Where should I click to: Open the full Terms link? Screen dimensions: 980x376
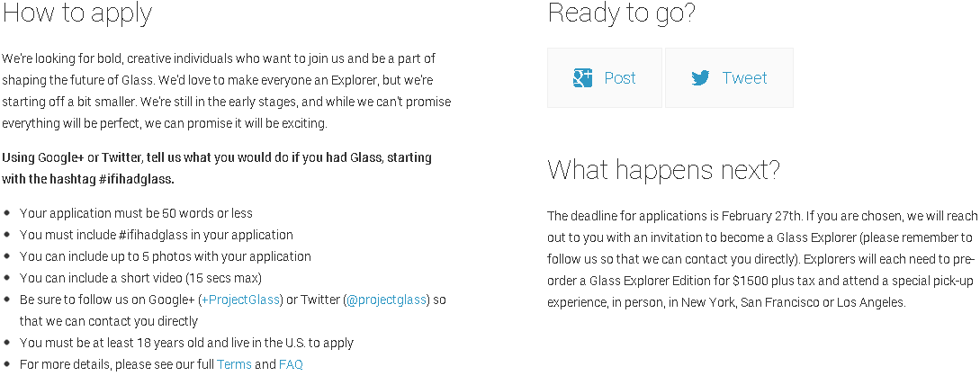234,364
